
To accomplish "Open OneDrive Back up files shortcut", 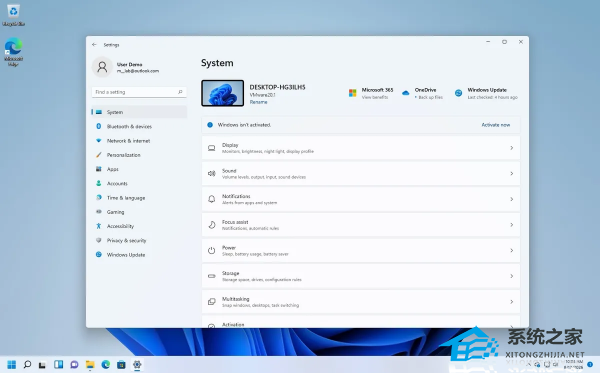I will 422,93.
